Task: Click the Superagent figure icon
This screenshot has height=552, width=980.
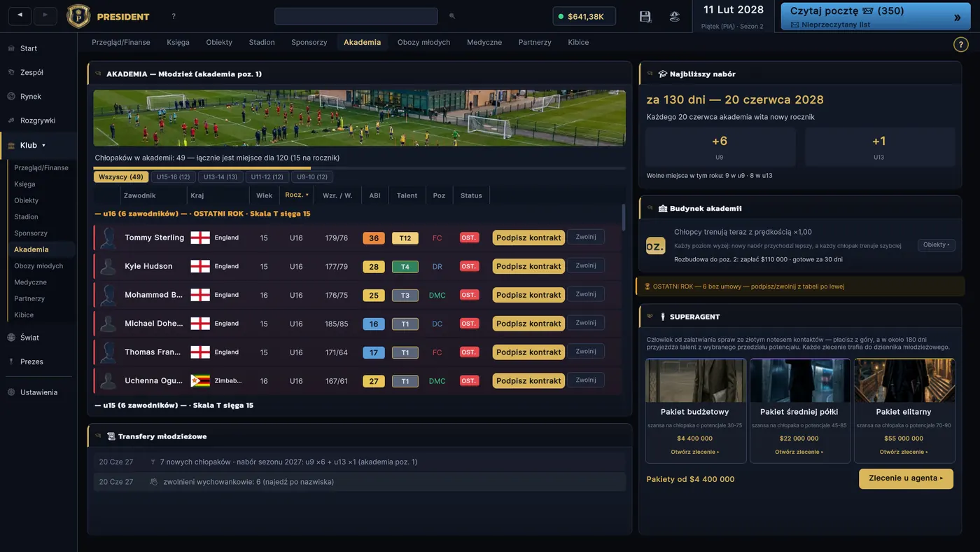Action: point(662,317)
